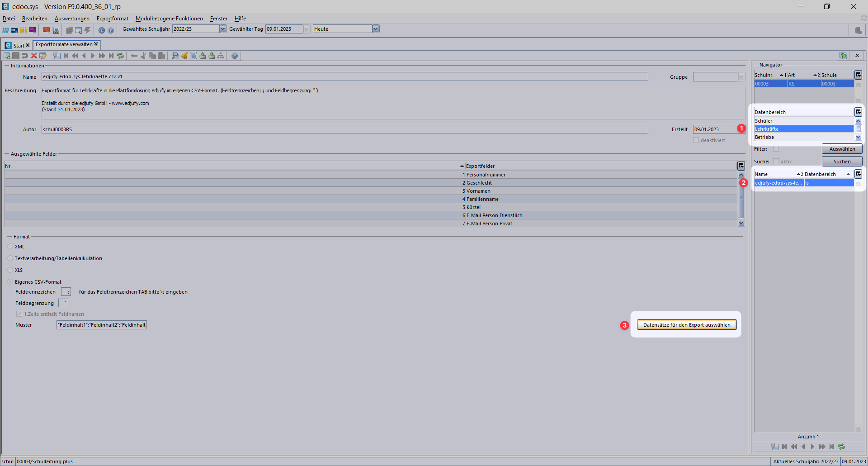Open the Exportformat menu
868x466 pixels.
coord(112,19)
